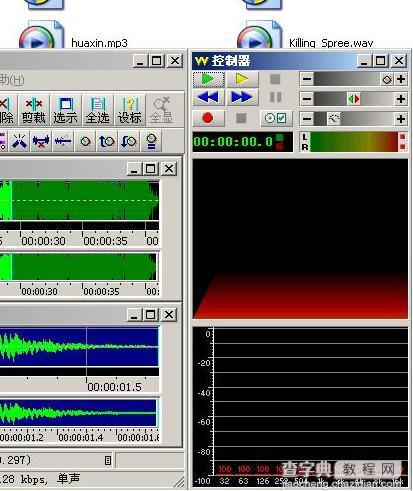Click the green waveform at 00:00:35
The height and width of the screenshot is (491, 413).
[83, 200]
